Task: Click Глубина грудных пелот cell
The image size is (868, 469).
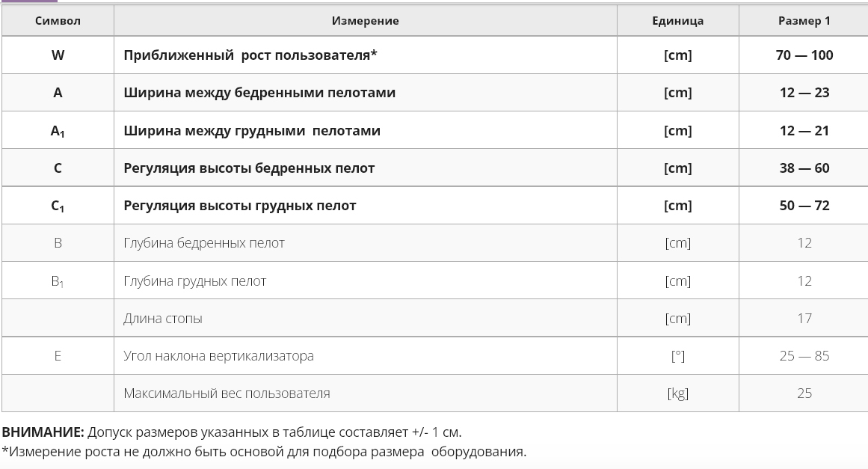Action: coord(366,281)
